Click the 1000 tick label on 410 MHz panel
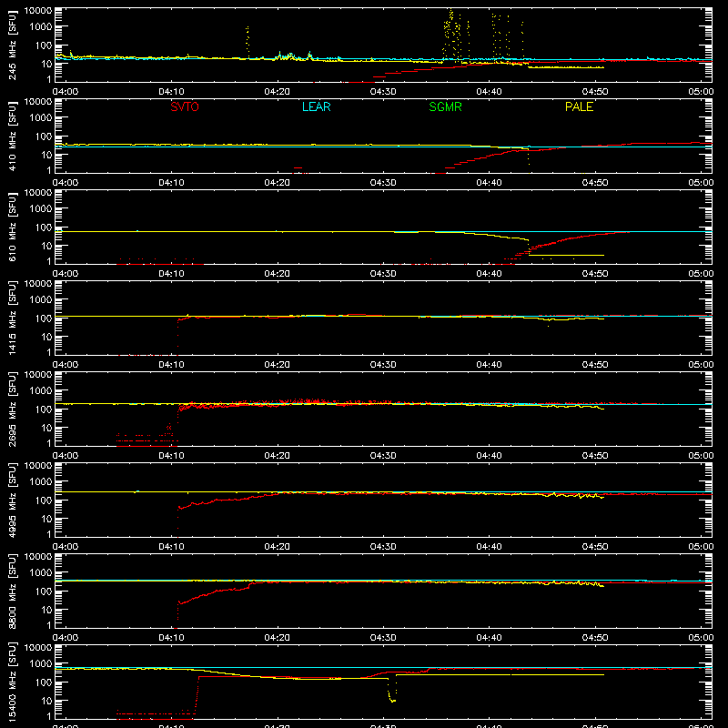Screen dimensions: 728x728 [x=41, y=118]
